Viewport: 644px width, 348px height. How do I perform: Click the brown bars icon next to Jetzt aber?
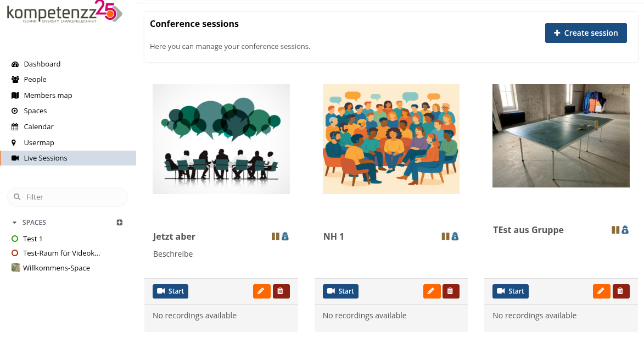pyautogui.click(x=275, y=236)
